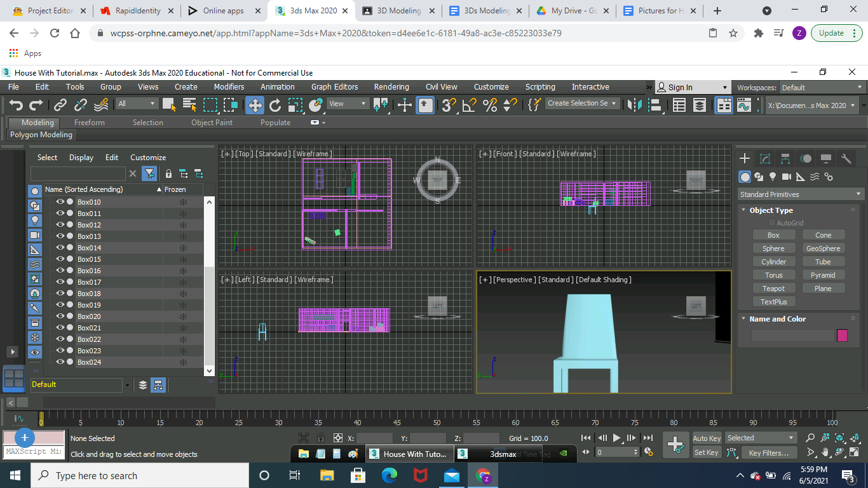
Task: Select the Cameras create category icon
Action: click(787, 177)
